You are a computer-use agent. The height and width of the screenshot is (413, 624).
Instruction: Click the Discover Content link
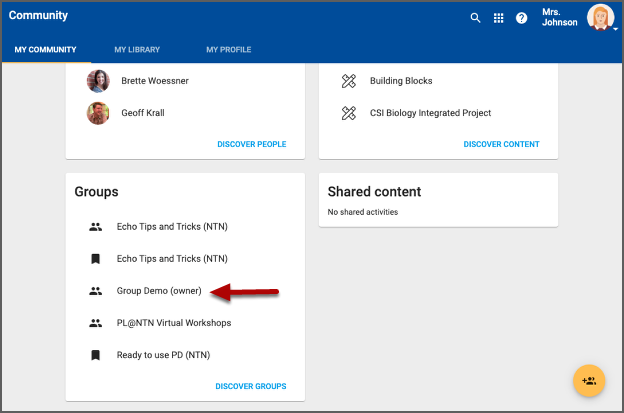(x=501, y=144)
